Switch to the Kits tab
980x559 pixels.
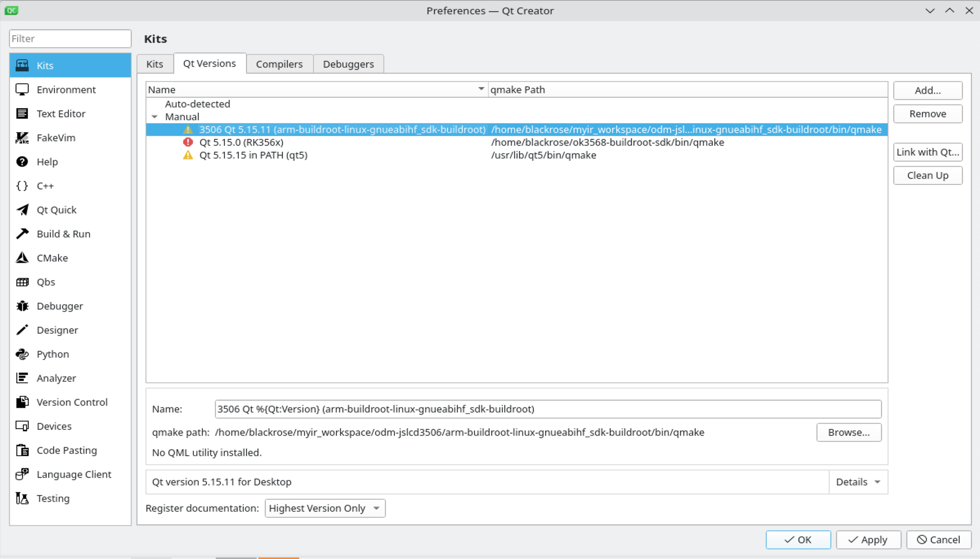(x=155, y=64)
